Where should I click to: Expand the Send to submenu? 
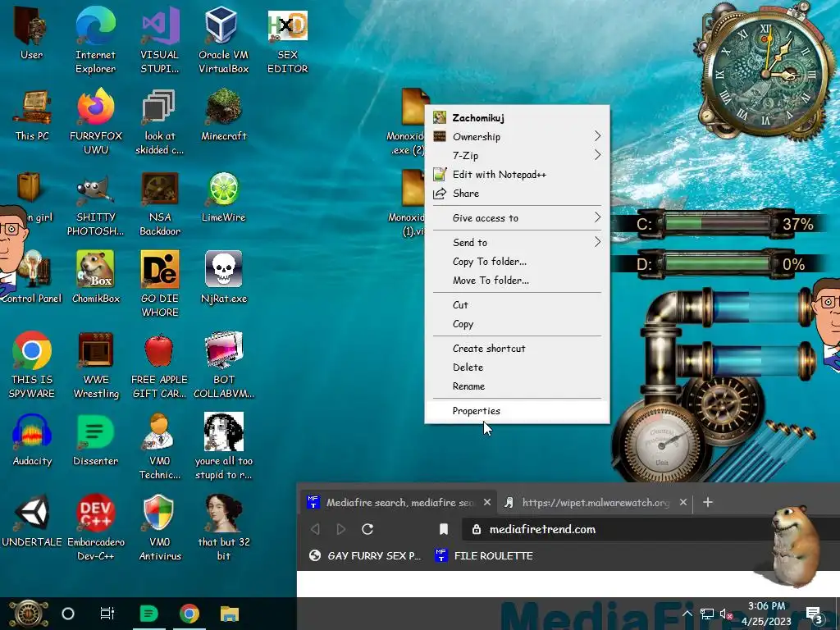[517, 242]
